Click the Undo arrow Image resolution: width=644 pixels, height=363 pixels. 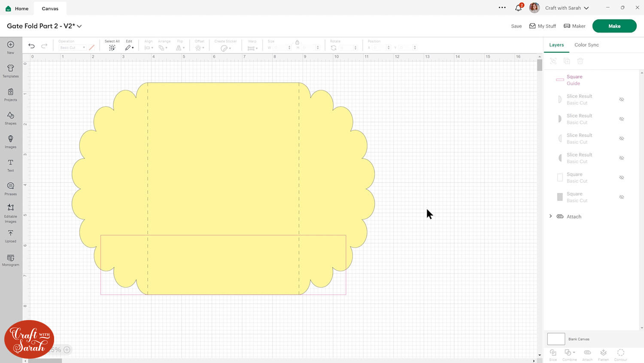point(31,46)
